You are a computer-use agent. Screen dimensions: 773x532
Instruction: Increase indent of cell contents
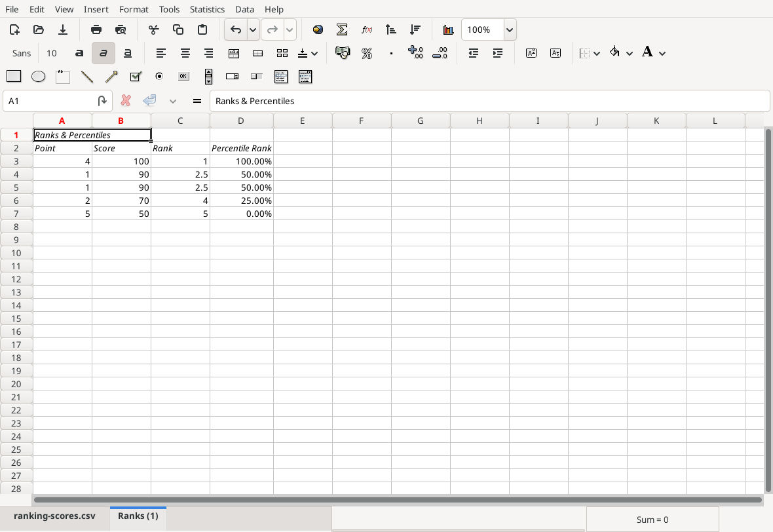click(x=497, y=53)
